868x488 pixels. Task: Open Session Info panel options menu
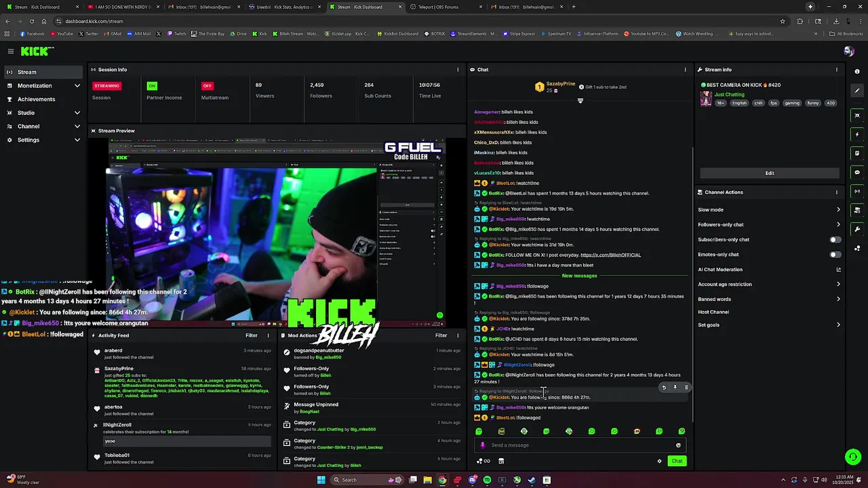(458, 69)
